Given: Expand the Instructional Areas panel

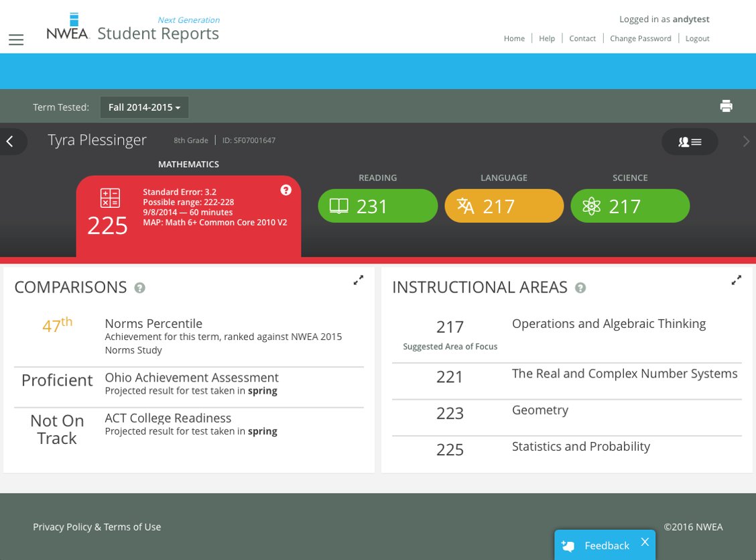Looking at the screenshot, I should pyautogui.click(x=737, y=280).
